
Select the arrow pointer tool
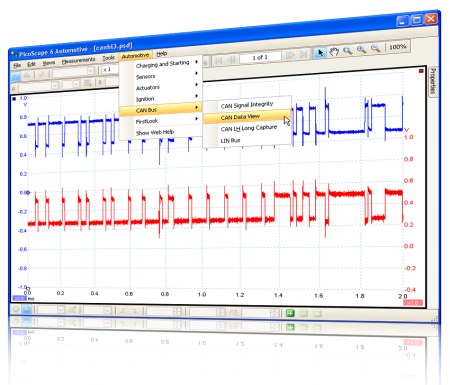pos(320,53)
